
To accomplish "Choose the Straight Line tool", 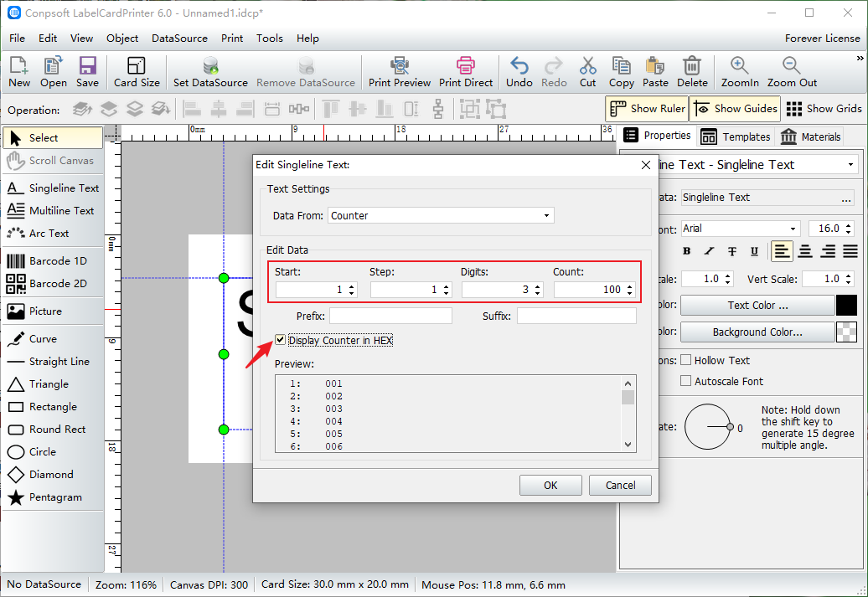I will pyautogui.click(x=53, y=362).
